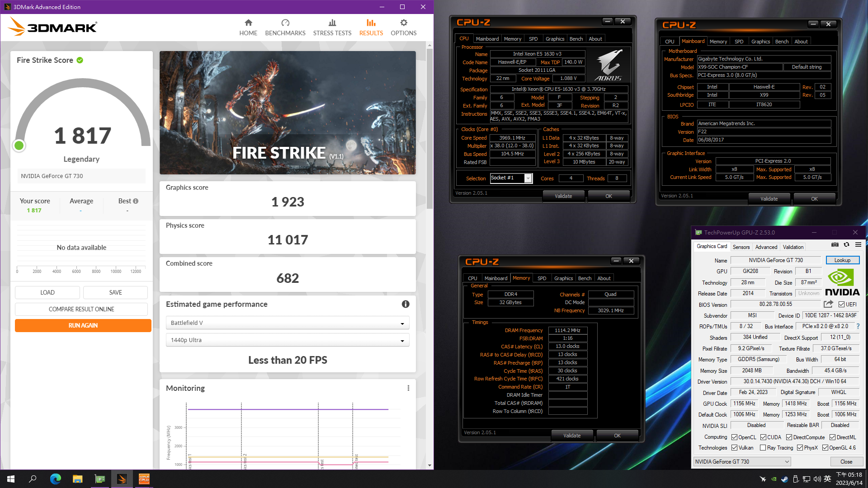Open Windows Start menu
The width and height of the screenshot is (868, 488).
11,479
